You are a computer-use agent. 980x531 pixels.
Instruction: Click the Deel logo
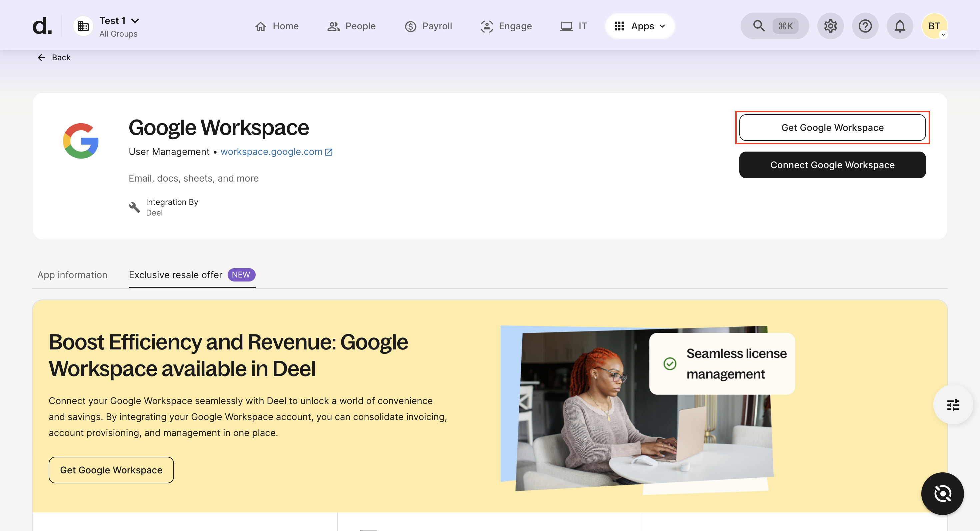click(42, 26)
